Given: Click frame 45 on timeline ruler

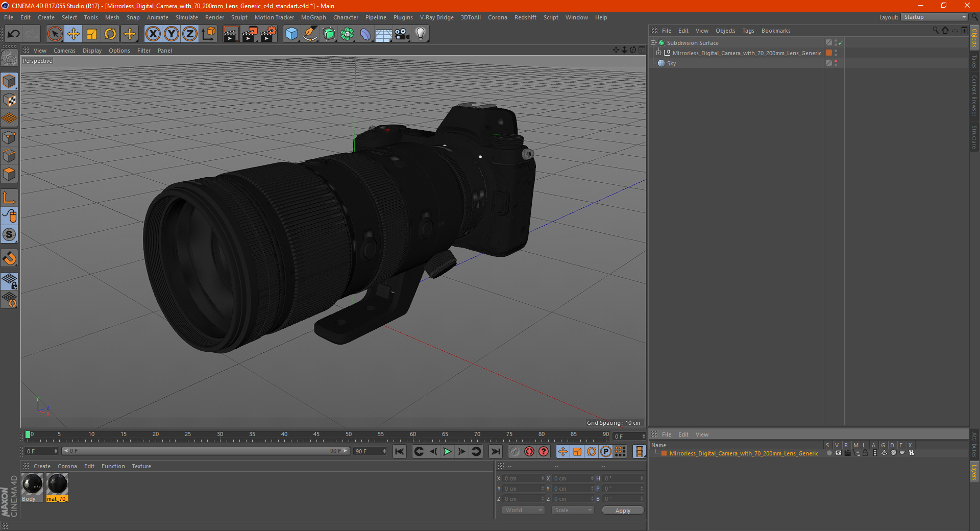Looking at the screenshot, I should (x=316, y=436).
